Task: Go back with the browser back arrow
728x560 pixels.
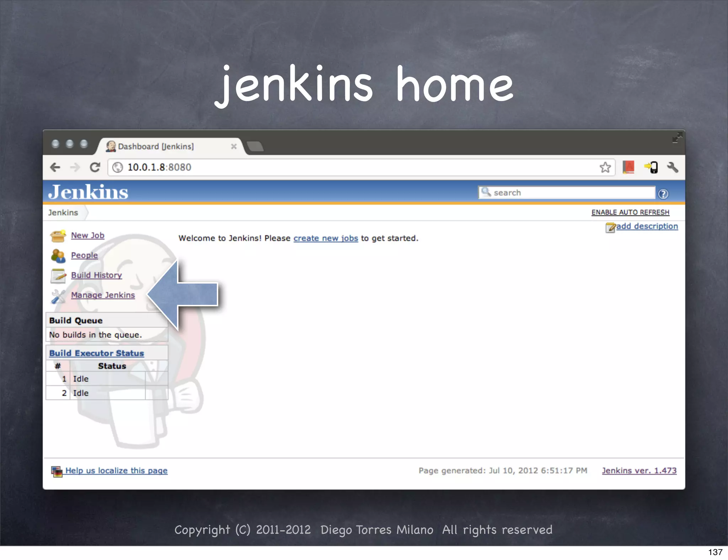Action: pos(55,167)
